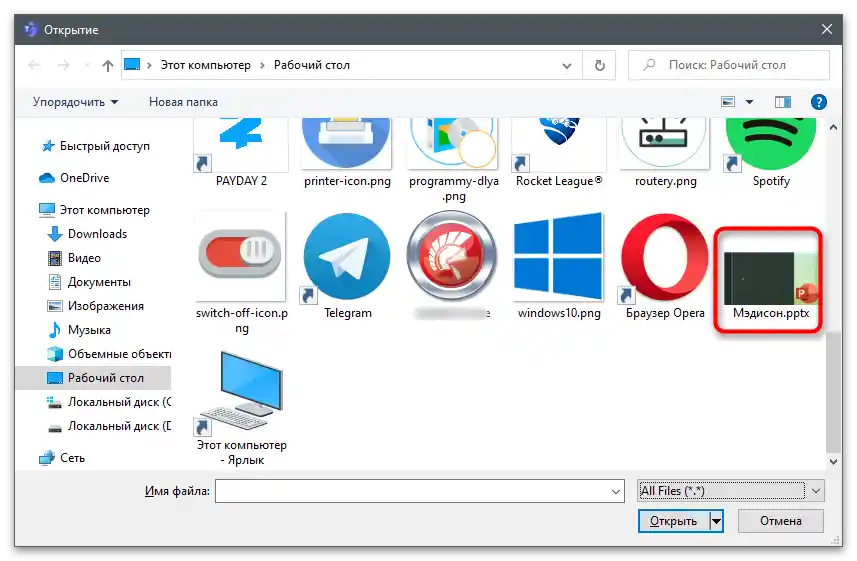Refresh the current folder view
Screen dimensions: 857x561
(x=600, y=66)
